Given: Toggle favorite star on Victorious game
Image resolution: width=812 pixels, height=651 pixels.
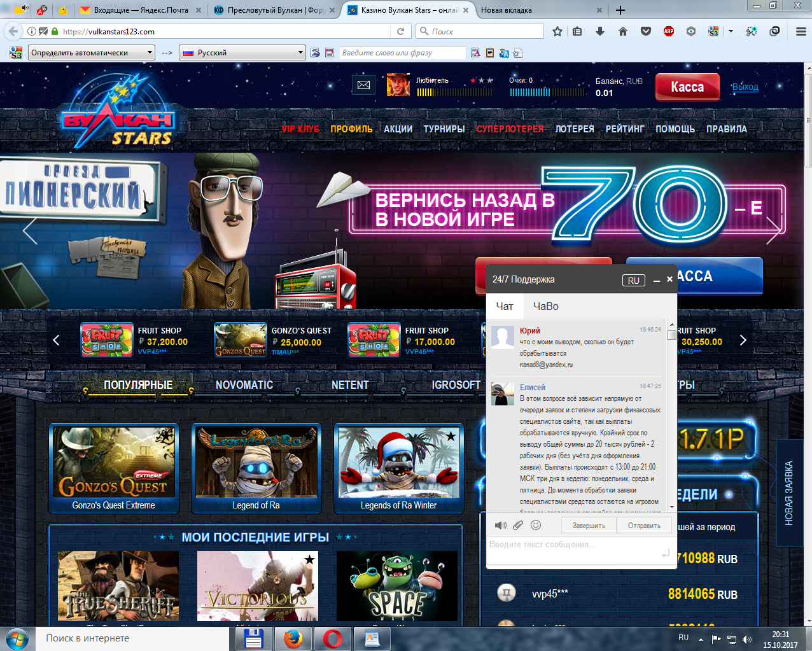Looking at the screenshot, I should pos(309,559).
